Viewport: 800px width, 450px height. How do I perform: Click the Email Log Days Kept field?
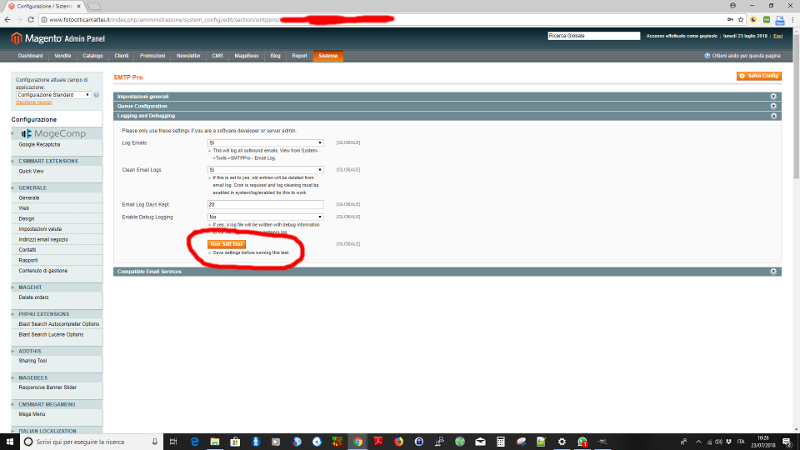(265, 204)
